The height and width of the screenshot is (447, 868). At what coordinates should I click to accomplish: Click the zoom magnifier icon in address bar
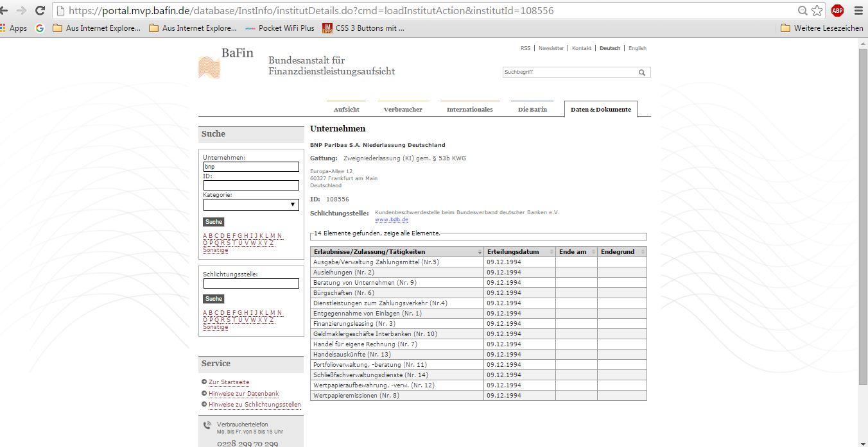pos(803,10)
